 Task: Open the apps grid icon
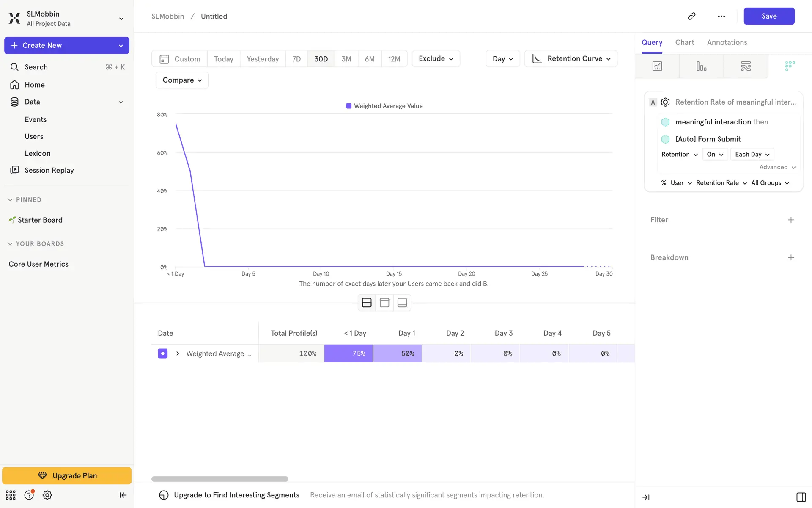click(x=11, y=495)
